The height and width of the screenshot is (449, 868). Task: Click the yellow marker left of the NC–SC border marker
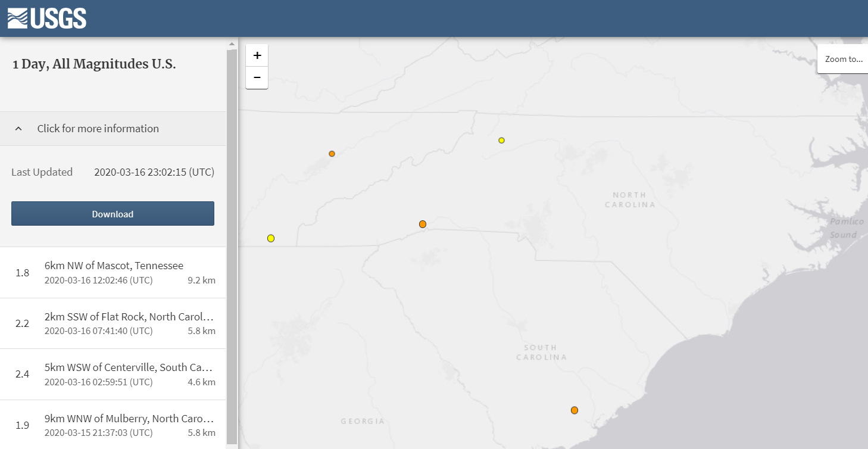pos(271,238)
